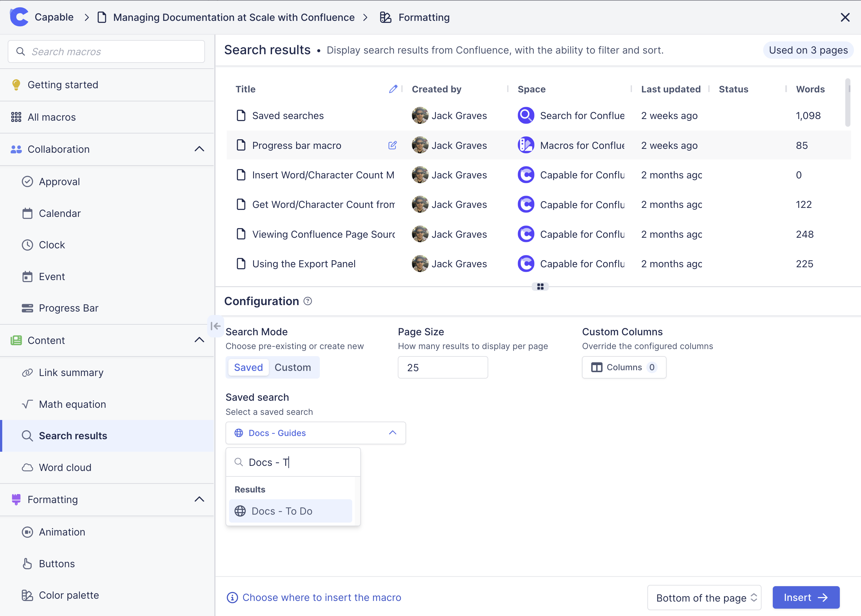Select the Saved search mode option
The height and width of the screenshot is (616, 861).
click(x=248, y=367)
